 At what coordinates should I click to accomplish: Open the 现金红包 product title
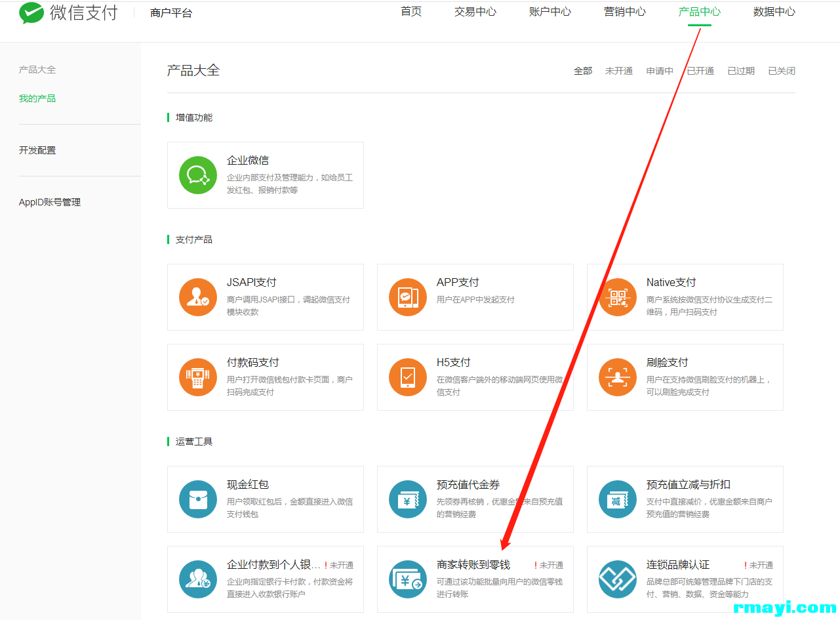point(248,484)
